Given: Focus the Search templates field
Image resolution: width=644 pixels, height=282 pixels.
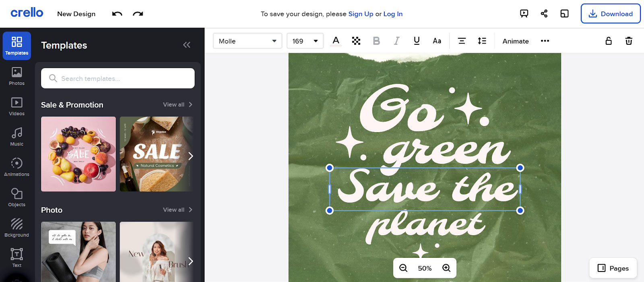Looking at the screenshot, I should tap(118, 78).
